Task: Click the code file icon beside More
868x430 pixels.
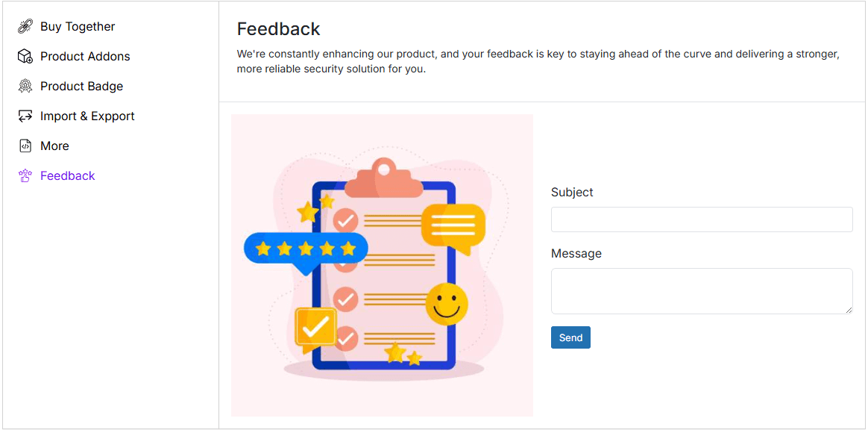Action: (x=24, y=145)
